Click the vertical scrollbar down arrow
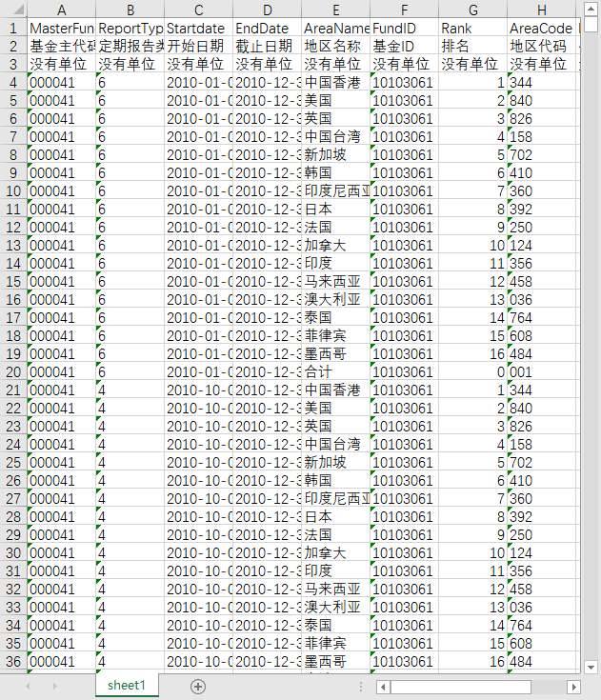Image resolution: width=601 pixels, height=700 pixels. tap(591, 668)
